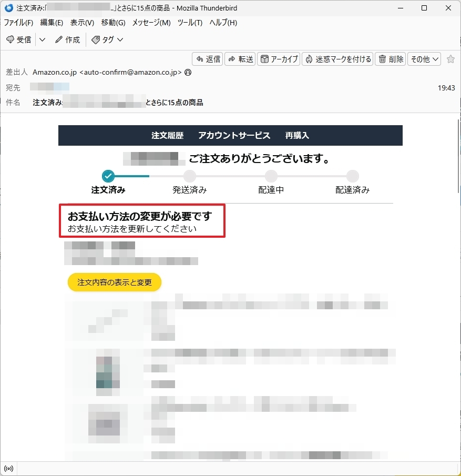Reply using the 返信 button

(208, 59)
